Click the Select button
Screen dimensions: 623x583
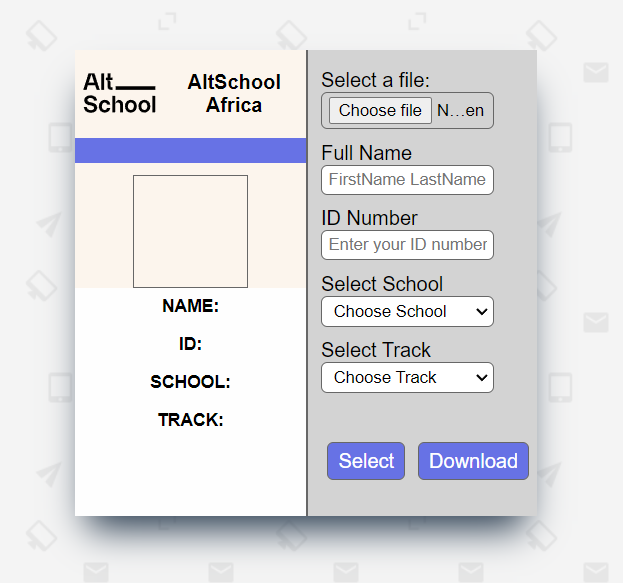coord(366,461)
